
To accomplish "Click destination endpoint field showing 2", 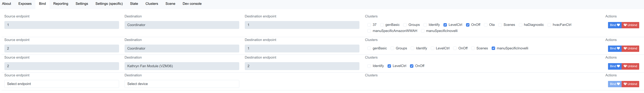I will tap(302, 66).
